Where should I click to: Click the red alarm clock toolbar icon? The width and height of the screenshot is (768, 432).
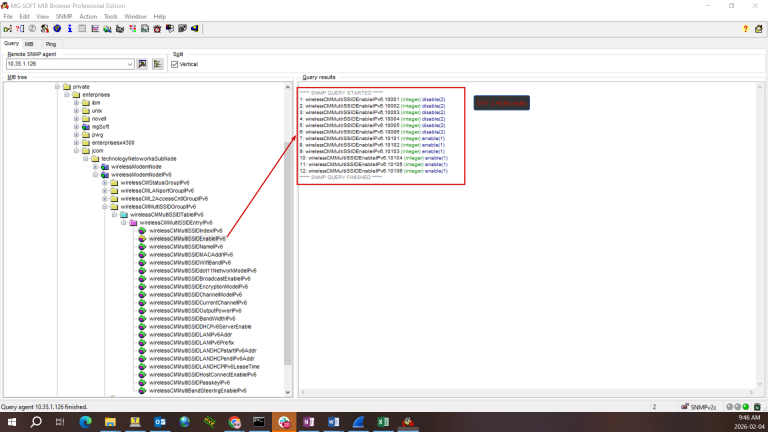click(157, 29)
